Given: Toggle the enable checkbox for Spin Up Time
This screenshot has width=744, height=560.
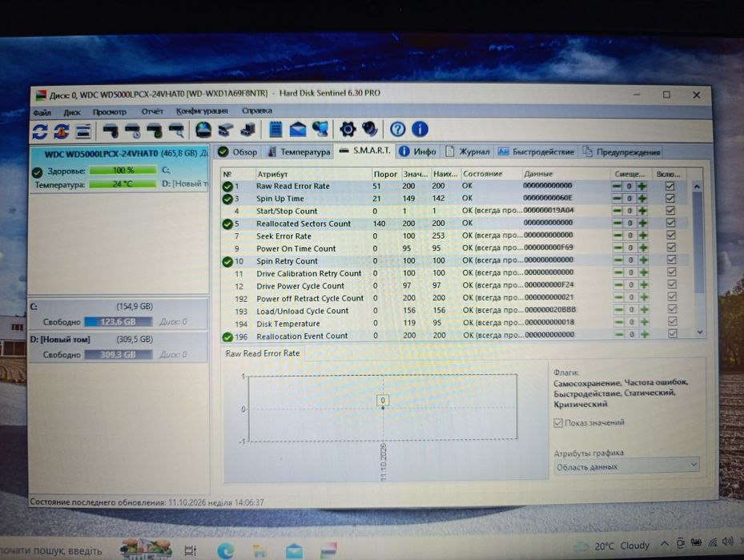Looking at the screenshot, I should point(670,198).
